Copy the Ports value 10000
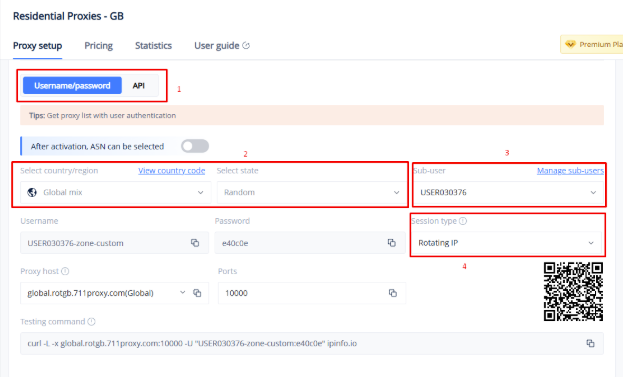Screen dimensions: 627x378 pos(393,293)
